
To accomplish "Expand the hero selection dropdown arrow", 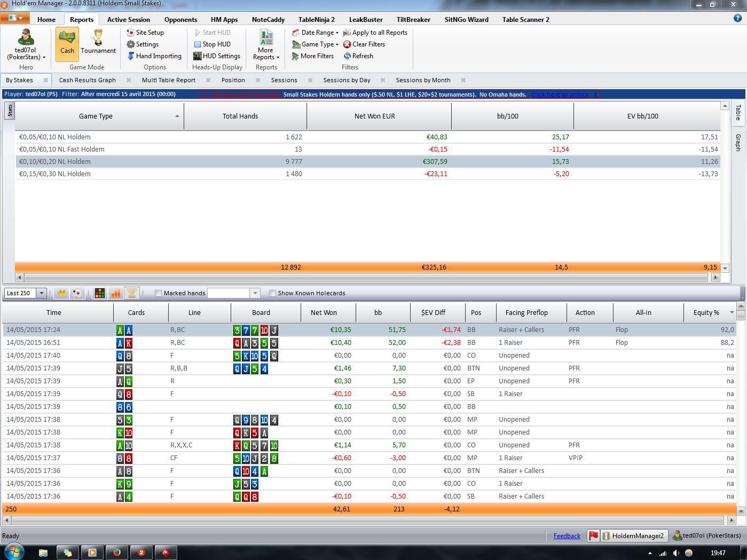I will (x=44, y=57).
